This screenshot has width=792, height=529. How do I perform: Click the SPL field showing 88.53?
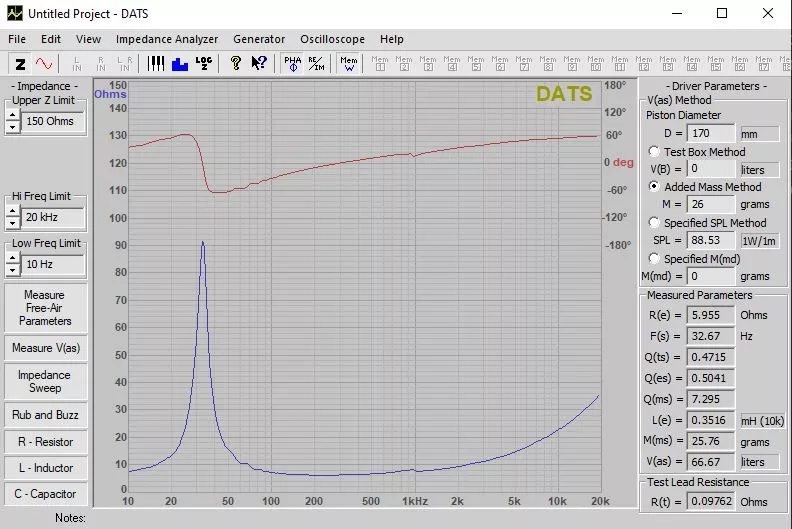click(x=711, y=240)
